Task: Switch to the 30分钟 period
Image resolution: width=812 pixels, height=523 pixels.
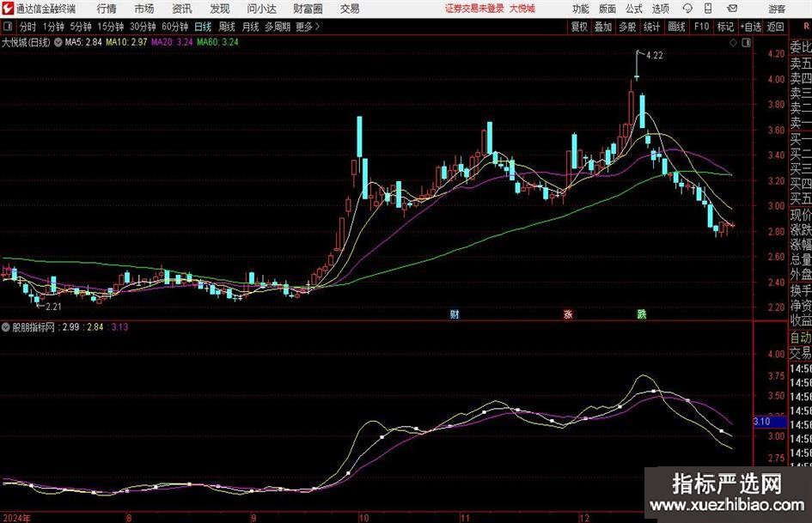Action: pyautogui.click(x=143, y=27)
